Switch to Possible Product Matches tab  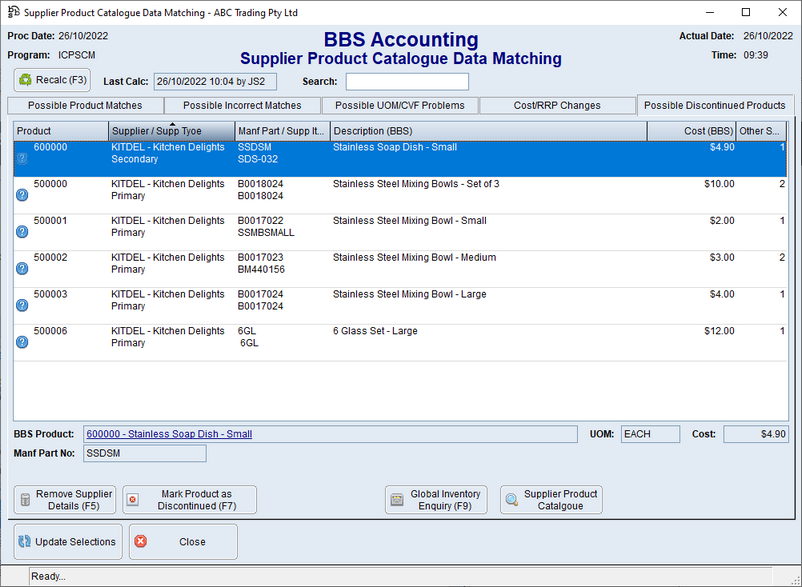point(84,105)
